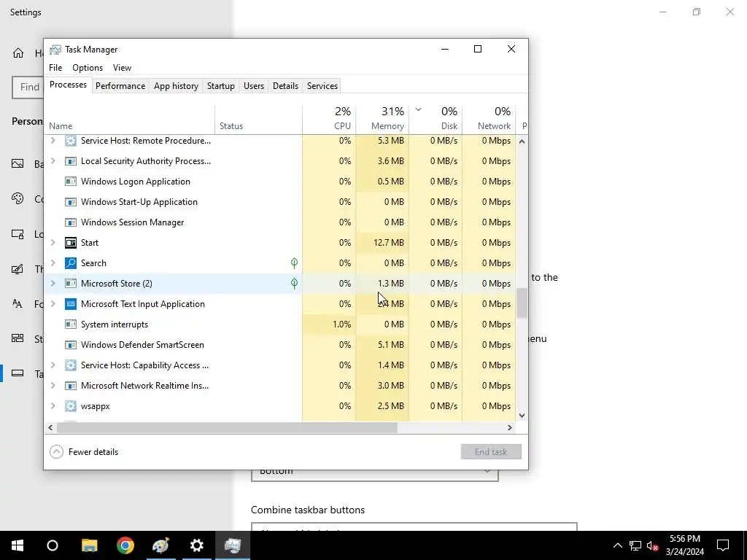Expand Microsoft Text Input Application row
The height and width of the screenshot is (560, 747).
[x=53, y=304]
